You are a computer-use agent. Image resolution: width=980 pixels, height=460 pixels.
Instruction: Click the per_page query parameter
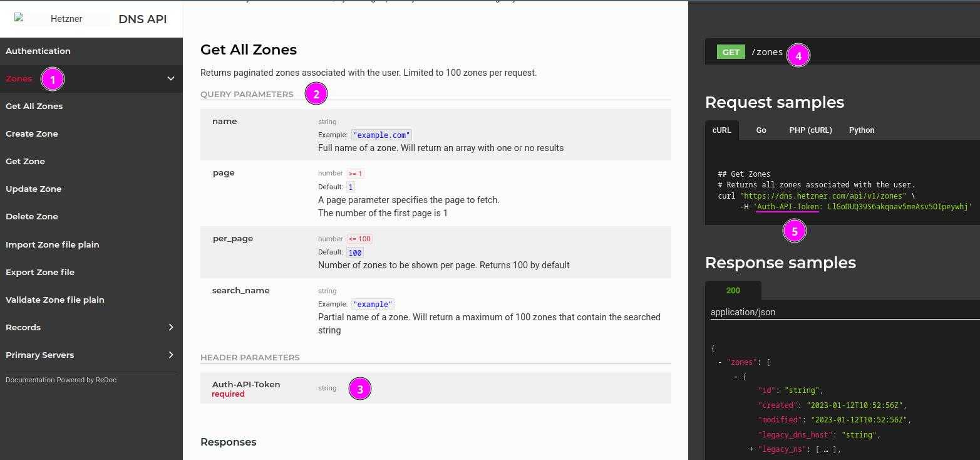[x=233, y=239]
